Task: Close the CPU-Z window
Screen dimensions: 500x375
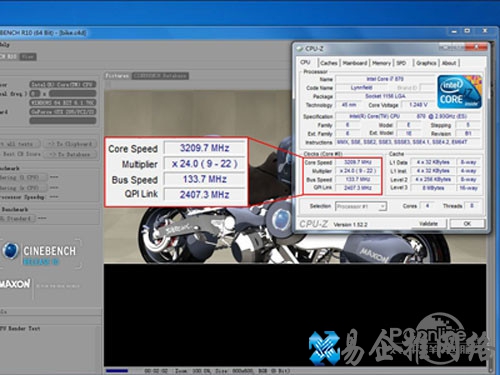Action: pos(476,47)
